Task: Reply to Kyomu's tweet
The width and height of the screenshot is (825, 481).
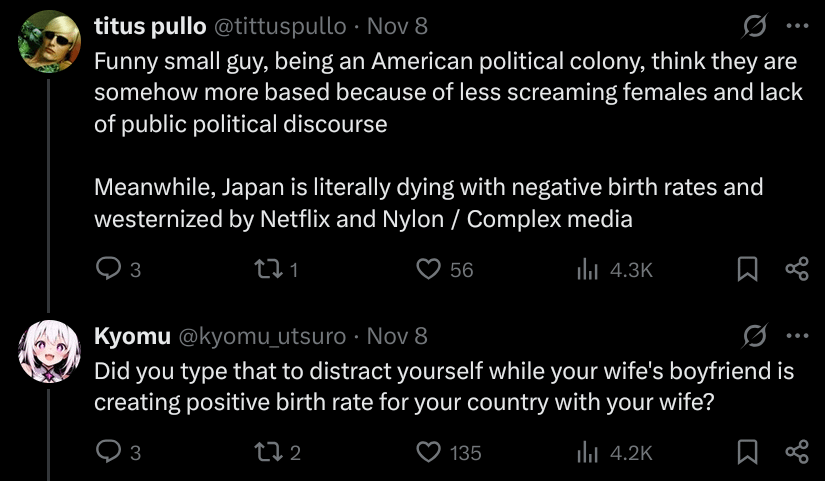Action: tap(107, 453)
